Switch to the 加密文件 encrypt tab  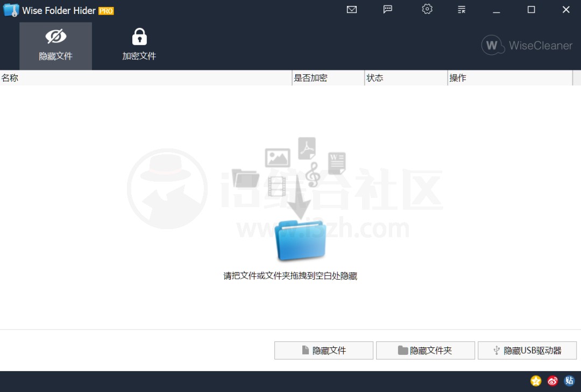[x=139, y=46]
